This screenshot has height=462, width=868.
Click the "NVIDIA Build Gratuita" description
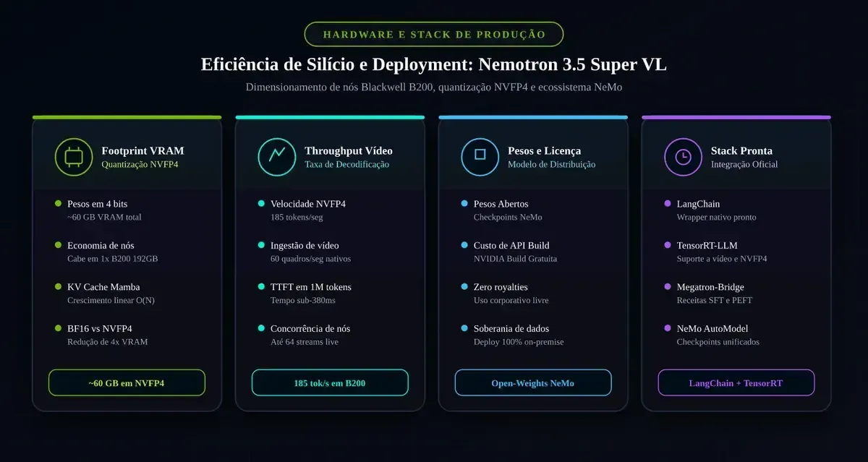(x=516, y=258)
